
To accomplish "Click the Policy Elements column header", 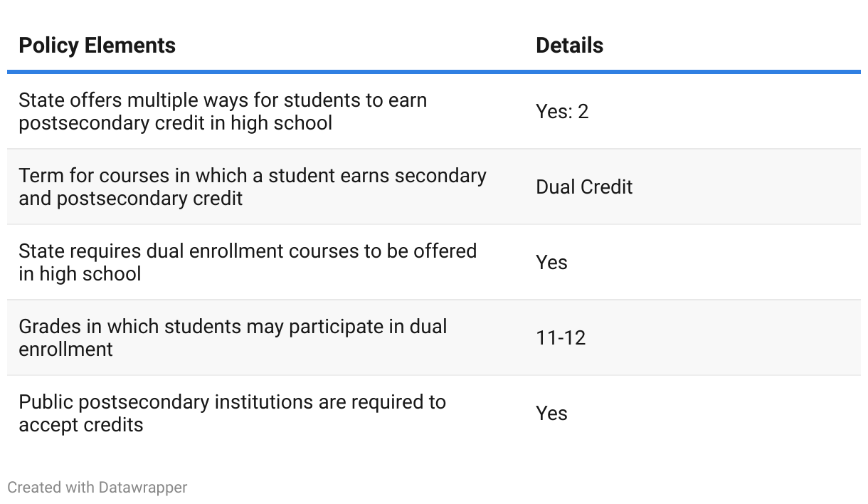I will 97,46.
